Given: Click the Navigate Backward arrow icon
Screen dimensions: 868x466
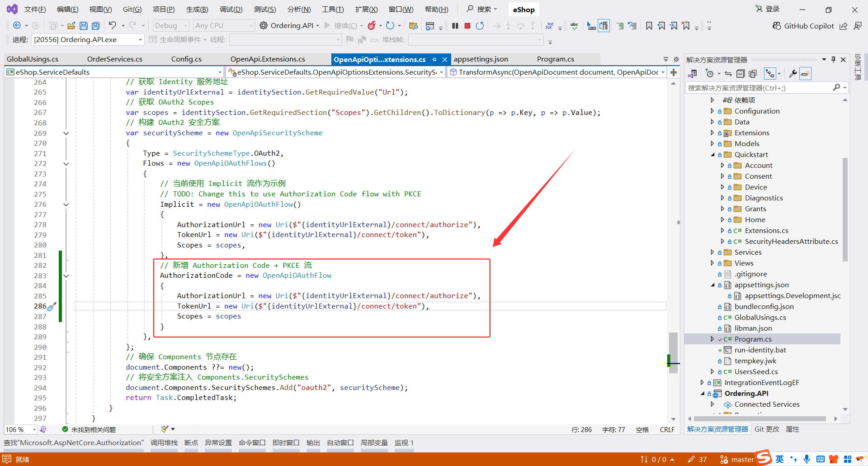Looking at the screenshot, I should click(17, 26).
